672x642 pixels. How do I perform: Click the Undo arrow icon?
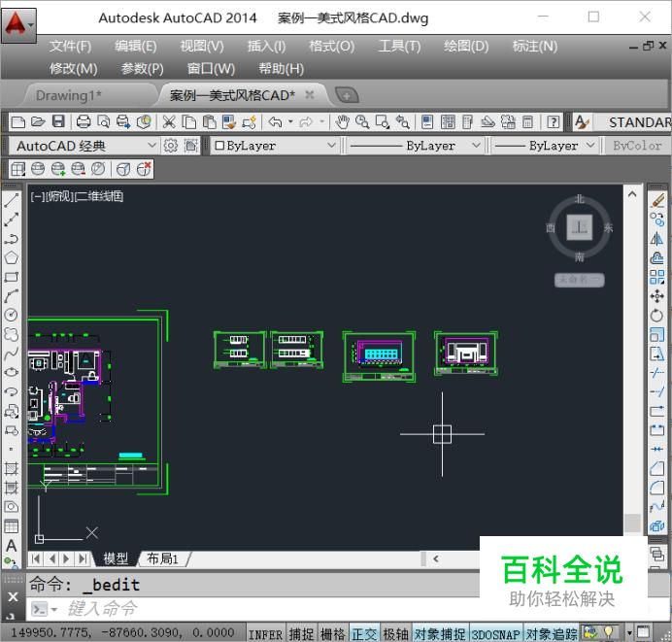click(275, 122)
